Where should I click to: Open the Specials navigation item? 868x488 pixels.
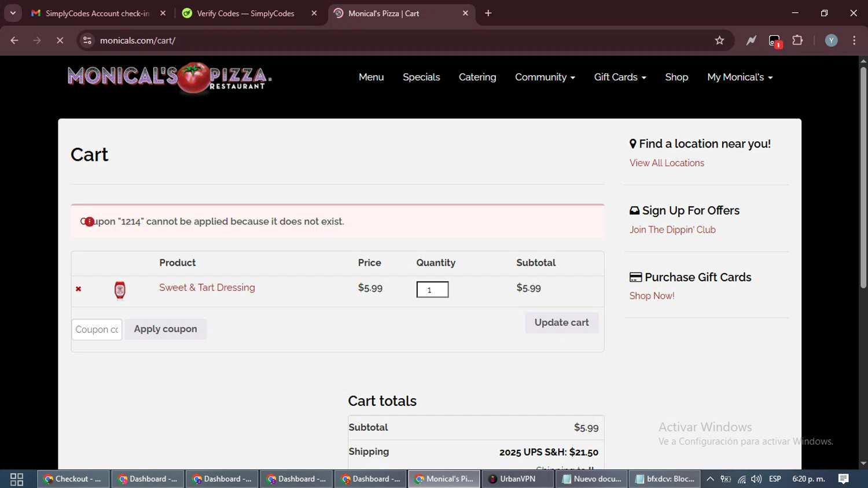point(421,77)
